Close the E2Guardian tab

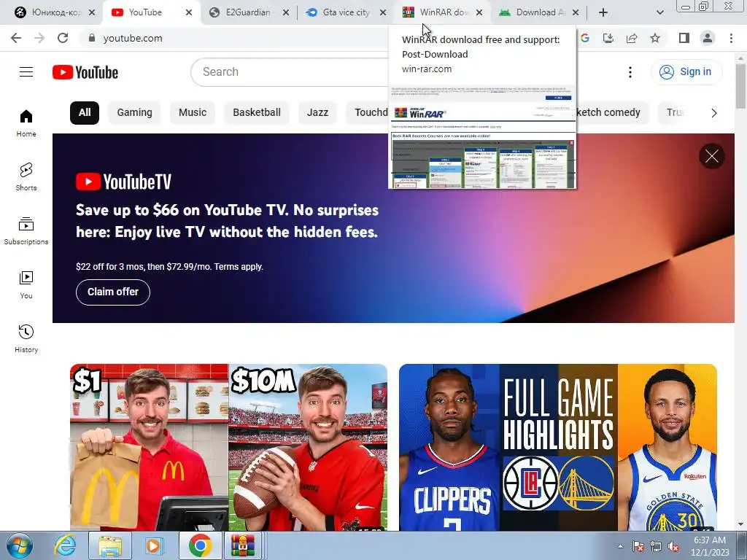(286, 12)
